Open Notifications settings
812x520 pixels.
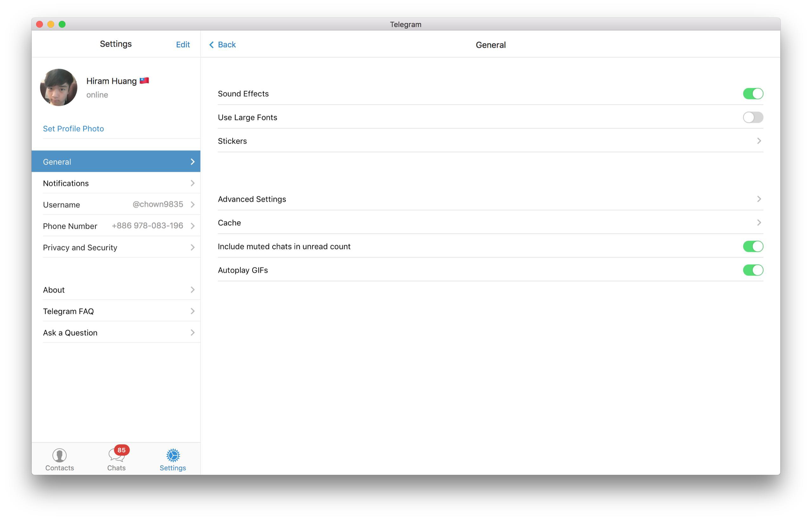[x=116, y=183]
